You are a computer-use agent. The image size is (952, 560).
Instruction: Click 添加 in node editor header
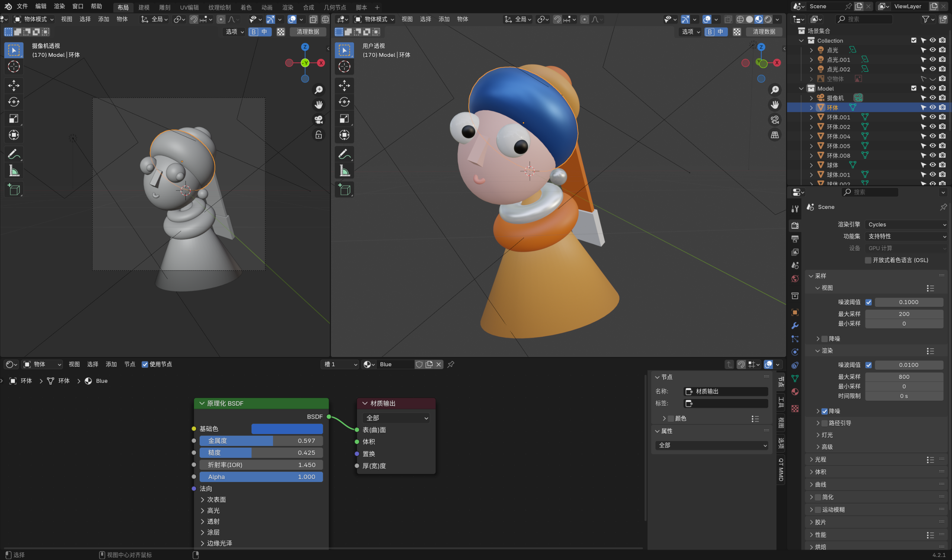(111, 364)
